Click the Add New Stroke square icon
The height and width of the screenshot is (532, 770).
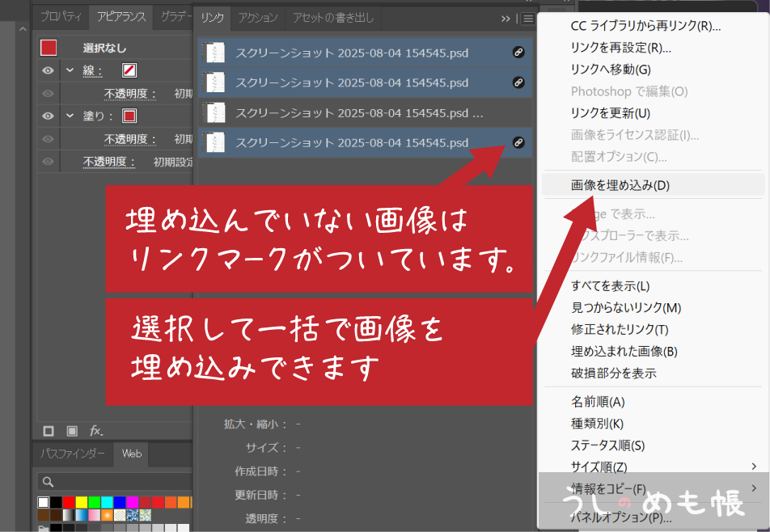[x=49, y=430]
